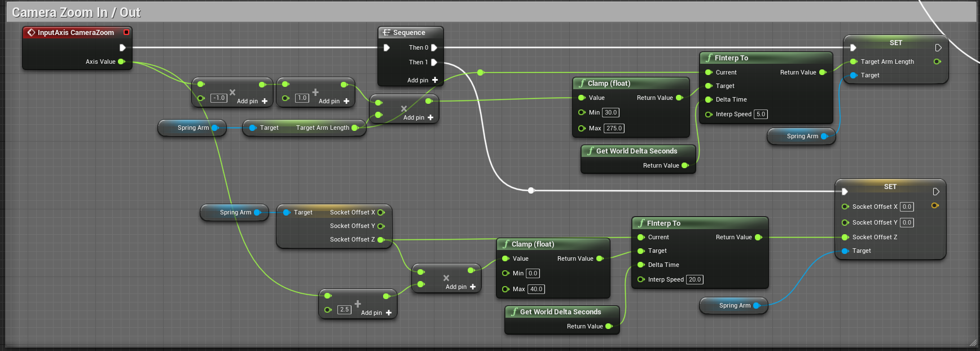The image size is (980, 351).
Task: Select the Get World Delta Seconds upper node
Action: [636, 151]
